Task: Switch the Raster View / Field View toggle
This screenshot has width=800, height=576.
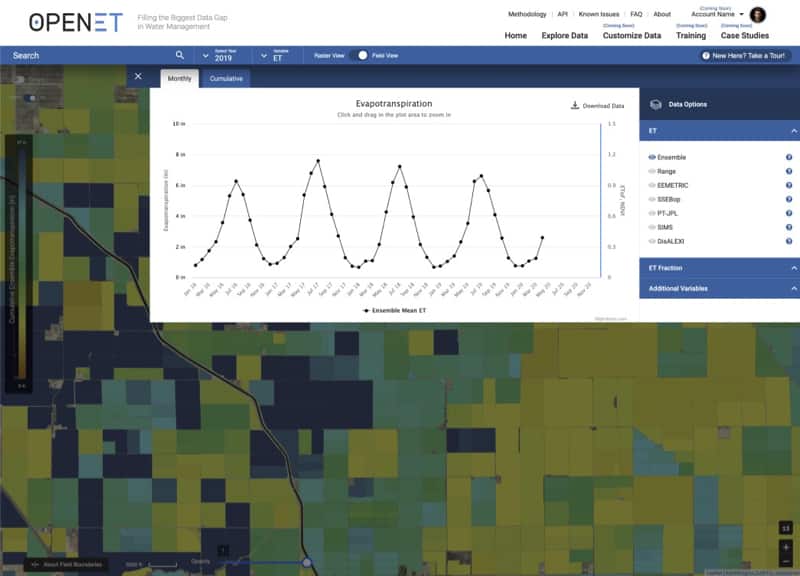Action: coord(362,56)
